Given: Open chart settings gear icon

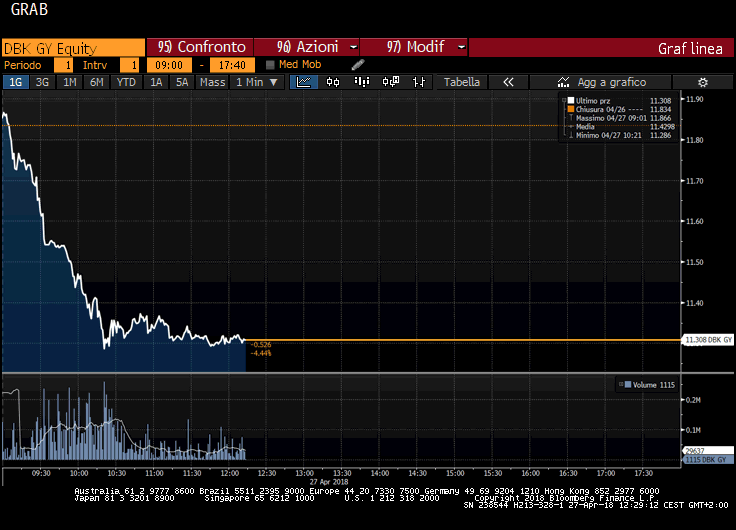Looking at the screenshot, I should [x=703, y=82].
